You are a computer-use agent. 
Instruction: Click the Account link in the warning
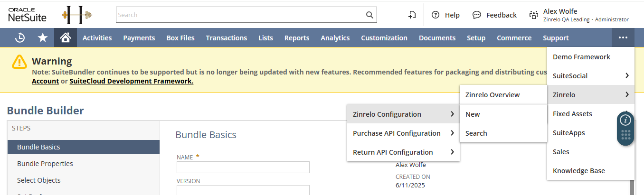[x=45, y=81]
